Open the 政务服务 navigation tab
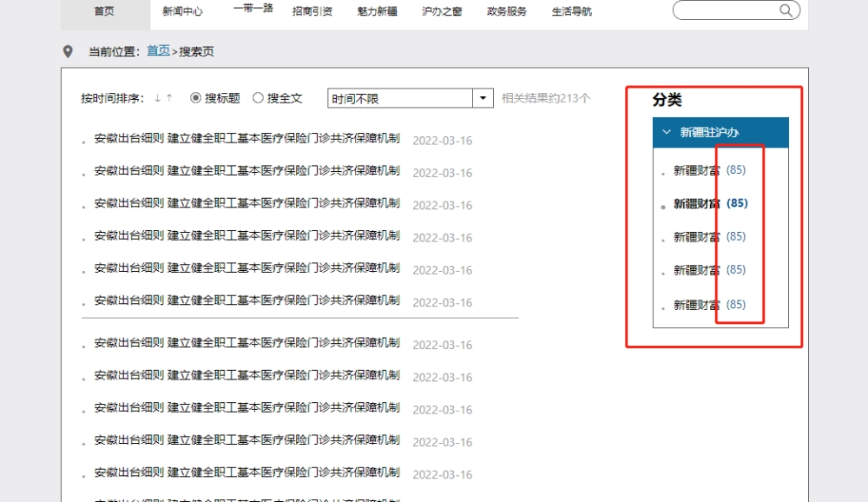This screenshot has height=502, width=868. coord(507,11)
